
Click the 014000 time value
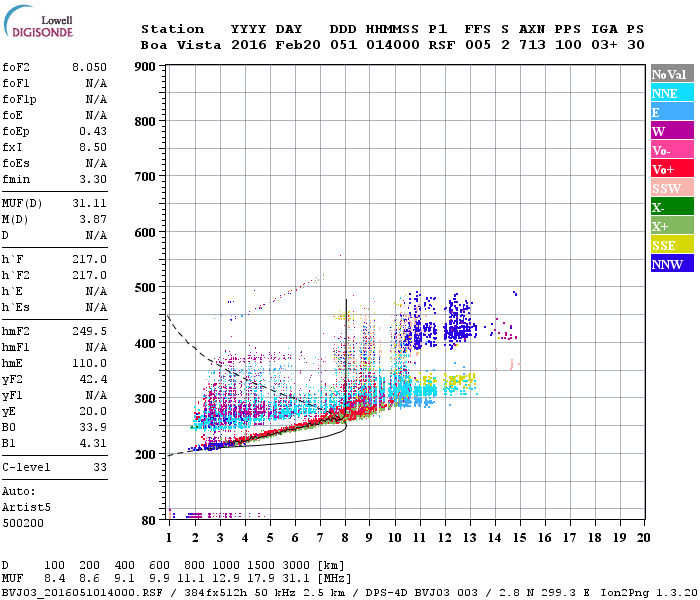[x=392, y=45]
